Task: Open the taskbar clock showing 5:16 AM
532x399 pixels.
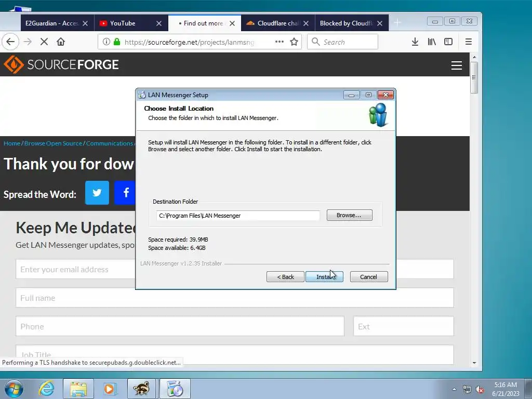Action: click(x=506, y=389)
